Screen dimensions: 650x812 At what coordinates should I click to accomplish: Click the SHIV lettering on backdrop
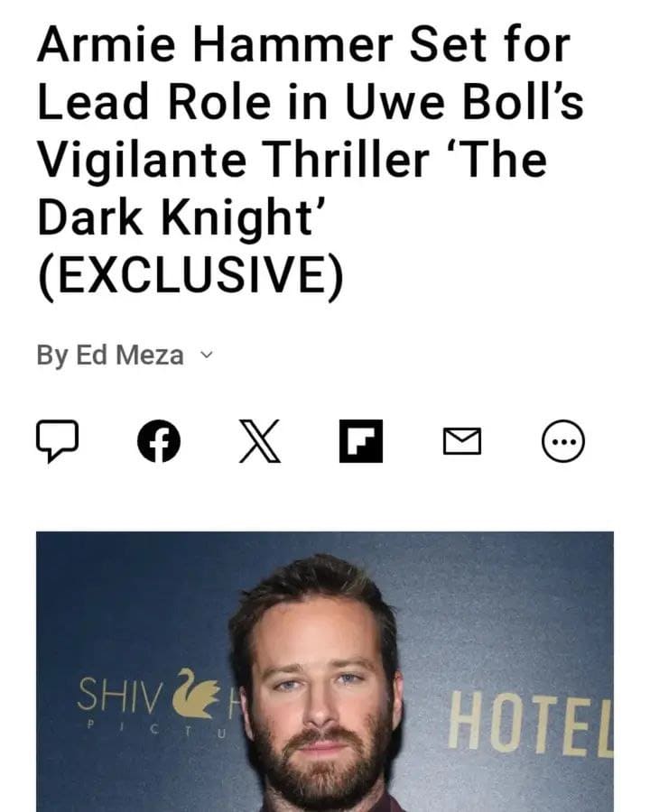pyautogui.click(x=119, y=695)
